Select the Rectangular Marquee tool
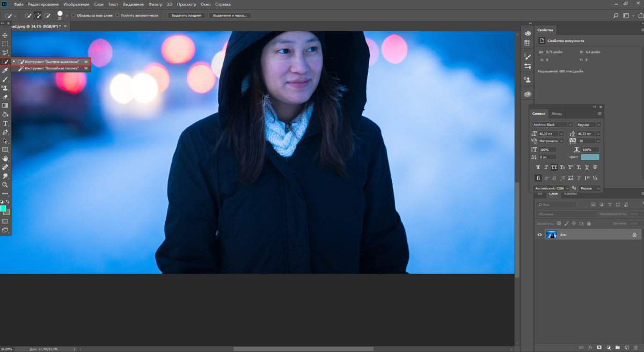The width and height of the screenshot is (644, 352). tap(5, 43)
